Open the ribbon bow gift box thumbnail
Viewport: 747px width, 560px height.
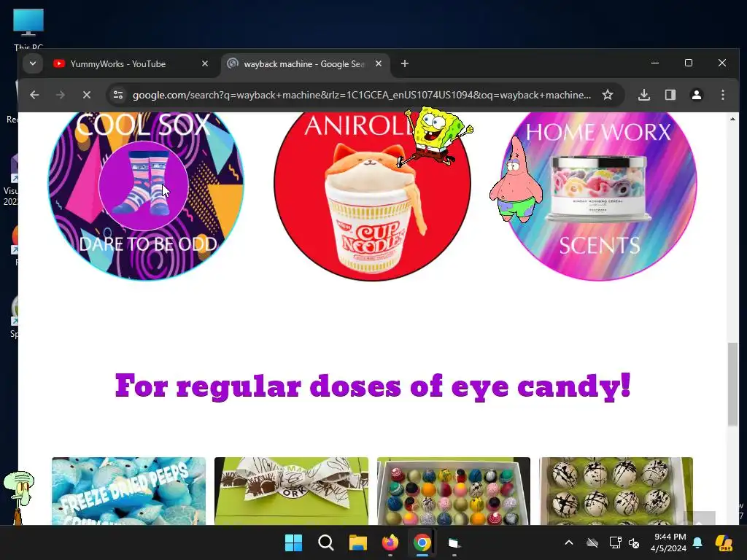tap(291, 491)
